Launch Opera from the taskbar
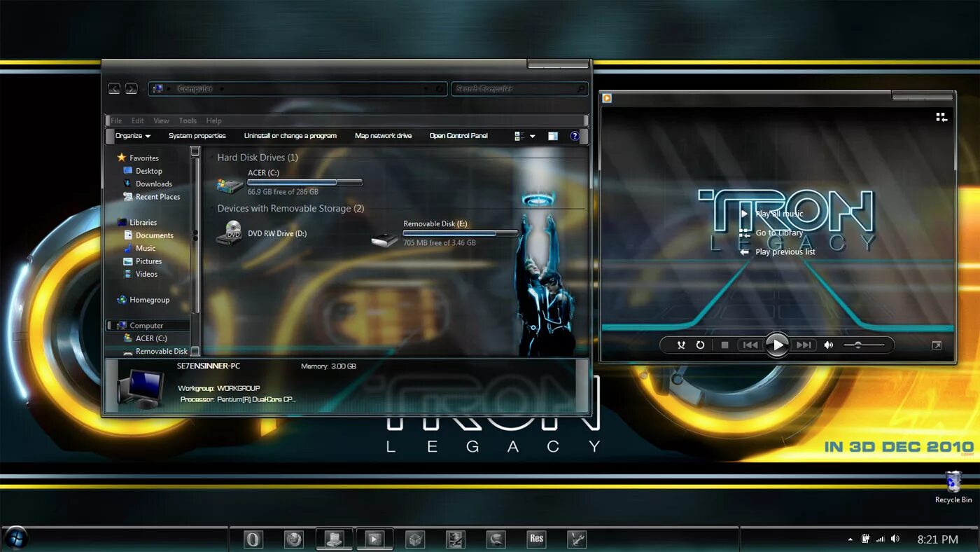This screenshot has height=552, width=980. point(253,539)
